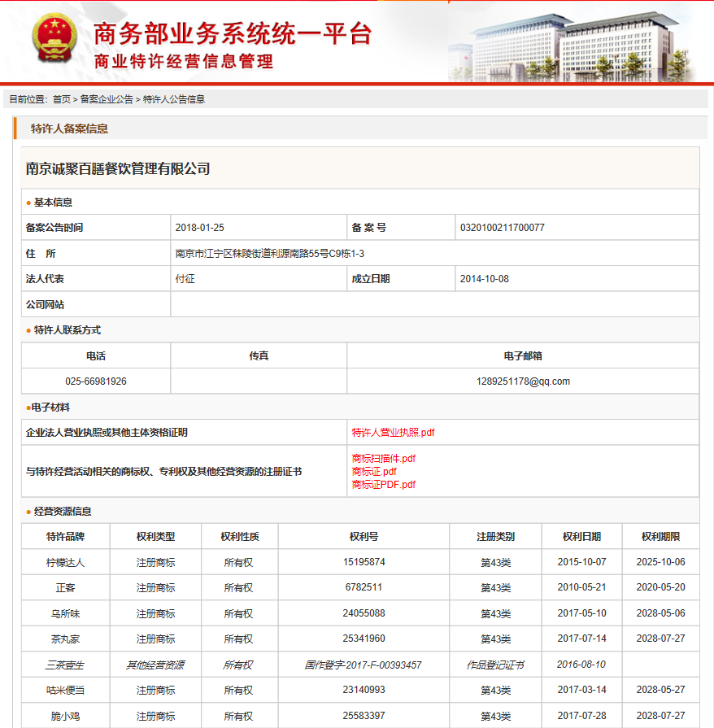Click the national emblem logo in the header
Image resolution: width=714 pixels, height=728 pixels.
[54, 37]
